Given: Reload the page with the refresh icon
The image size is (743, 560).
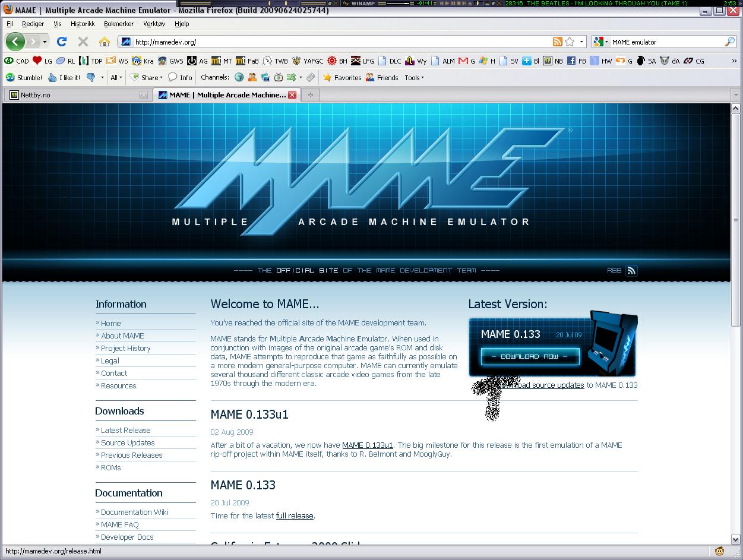Looking at the screenshot, I should 62,42.
